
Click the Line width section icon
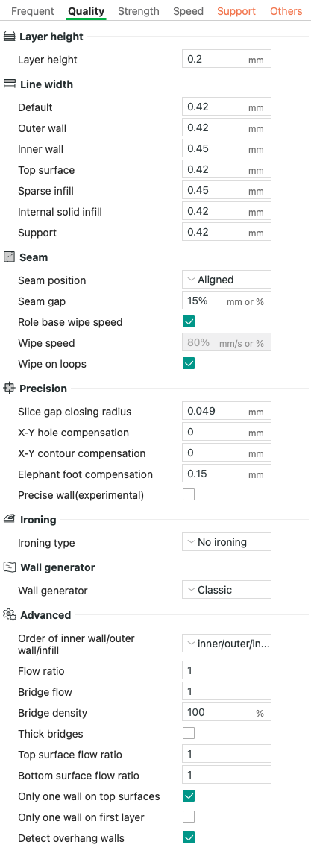10,84
